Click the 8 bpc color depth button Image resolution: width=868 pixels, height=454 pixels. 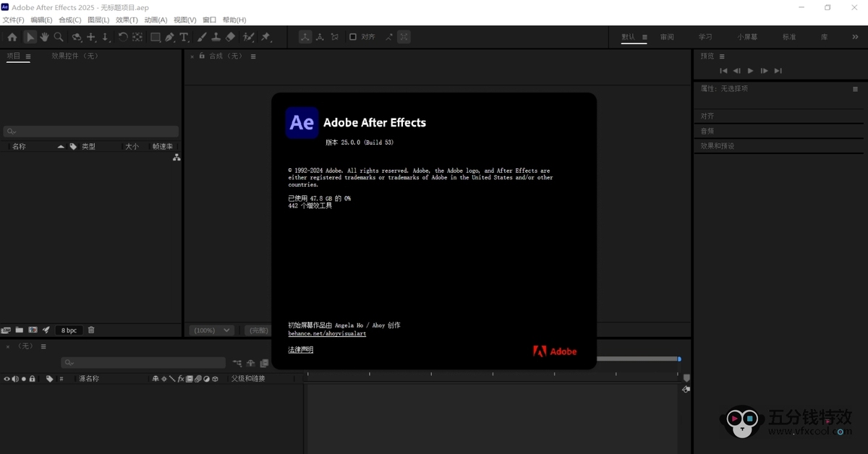tap(69, 330)
